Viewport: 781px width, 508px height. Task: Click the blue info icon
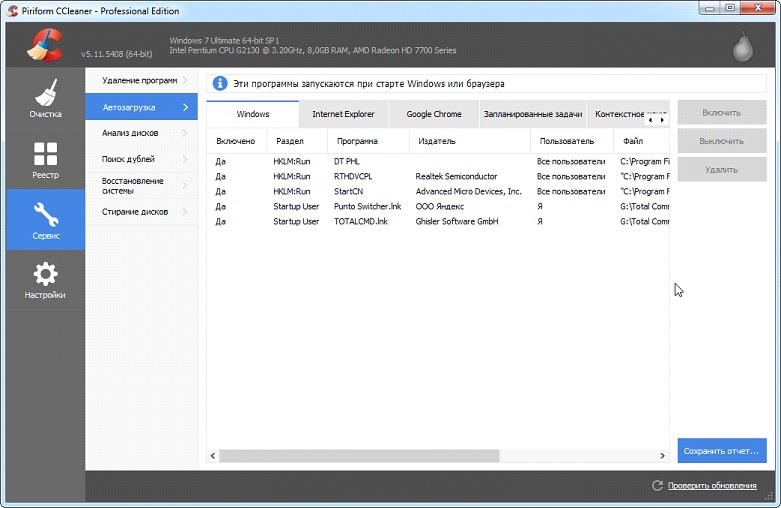[221, 84]
